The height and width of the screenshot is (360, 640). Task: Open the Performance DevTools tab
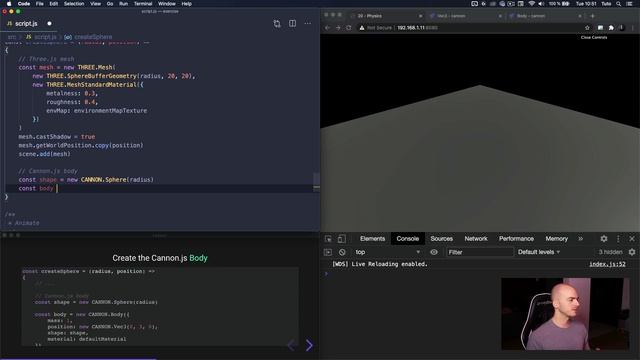516,239
